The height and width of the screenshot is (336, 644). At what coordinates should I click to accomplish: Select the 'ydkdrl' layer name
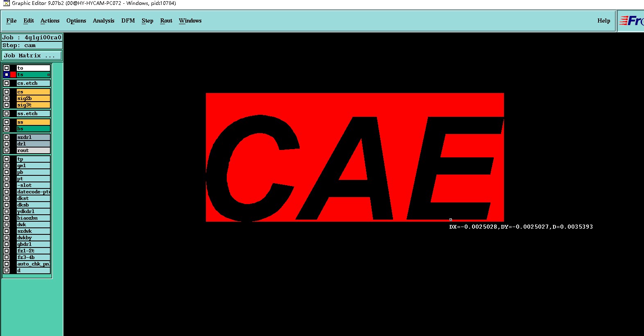[34, 211]
